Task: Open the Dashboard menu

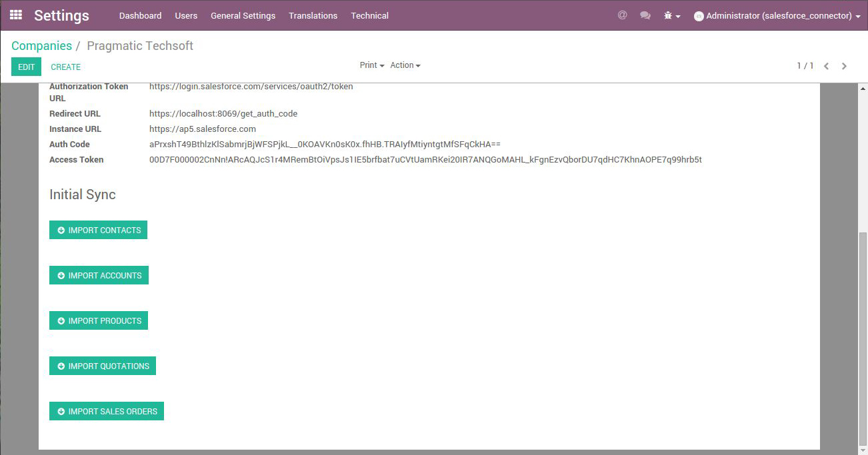Action: coord(140,15)
